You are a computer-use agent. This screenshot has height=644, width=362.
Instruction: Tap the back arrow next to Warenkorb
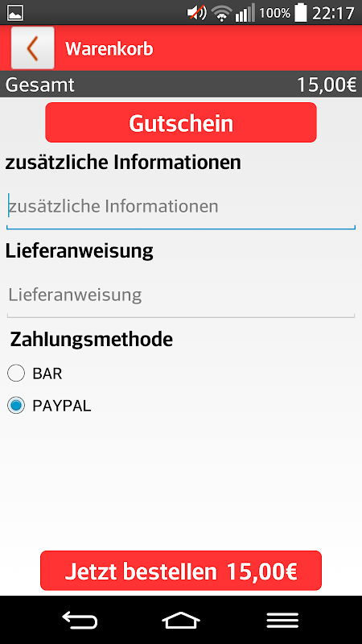tap(32, 48)
